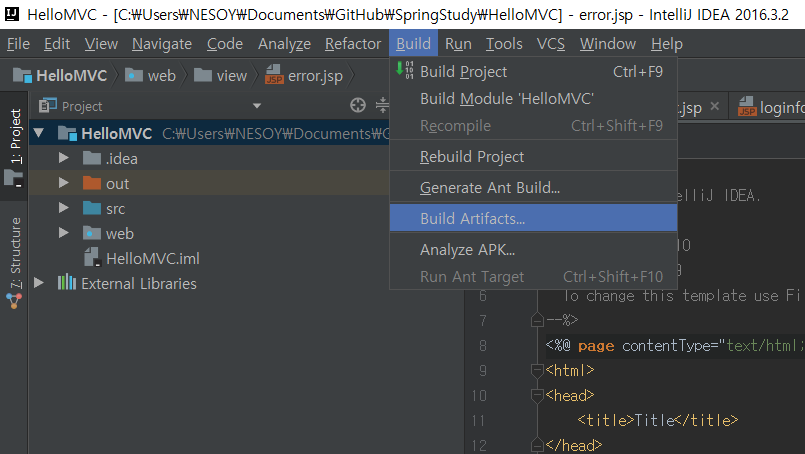Click the Structure tool window icon
This screenshot has width=805, height=454.
coord(14,300)
